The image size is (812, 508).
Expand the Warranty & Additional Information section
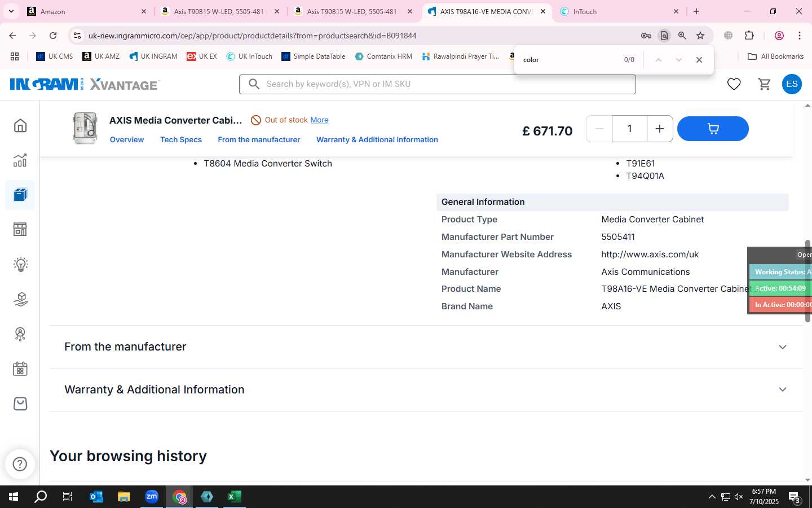coord(426,389)
